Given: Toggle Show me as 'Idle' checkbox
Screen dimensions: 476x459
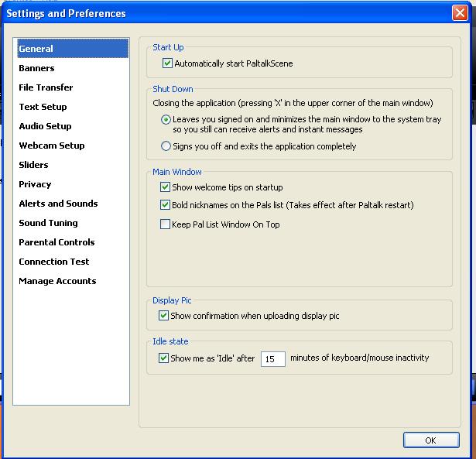Looking at the screenshot, I should (163, 358).
